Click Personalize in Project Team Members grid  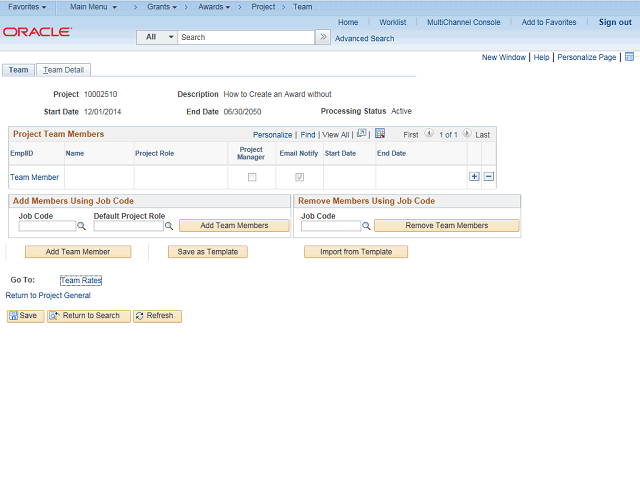pos(272,135)
